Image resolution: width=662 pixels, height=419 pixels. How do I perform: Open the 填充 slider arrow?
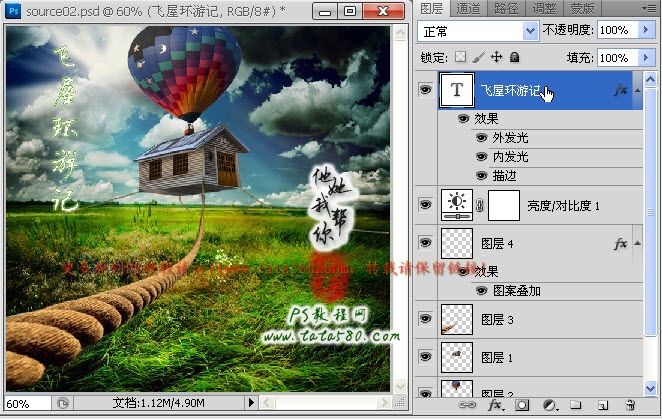(646, 57)
